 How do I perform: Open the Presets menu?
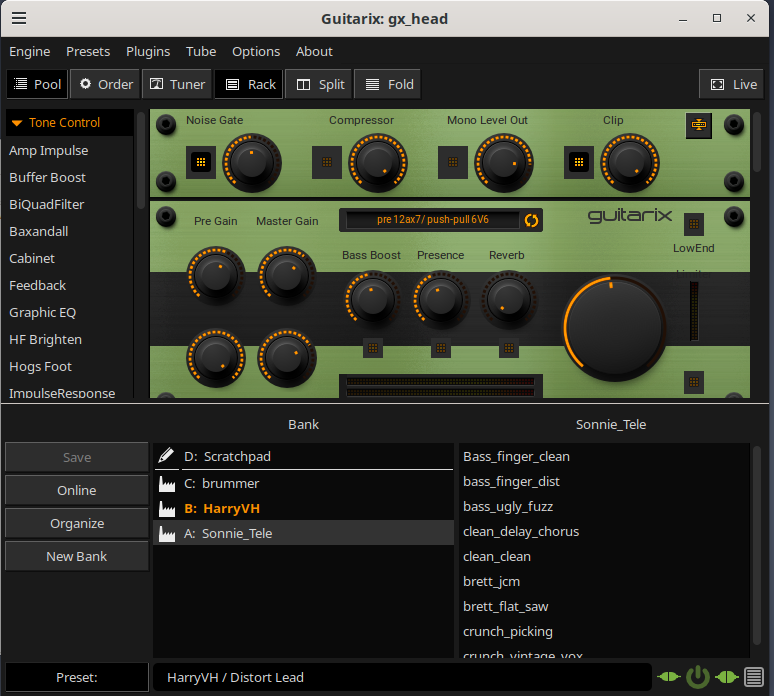click(88, 51)
